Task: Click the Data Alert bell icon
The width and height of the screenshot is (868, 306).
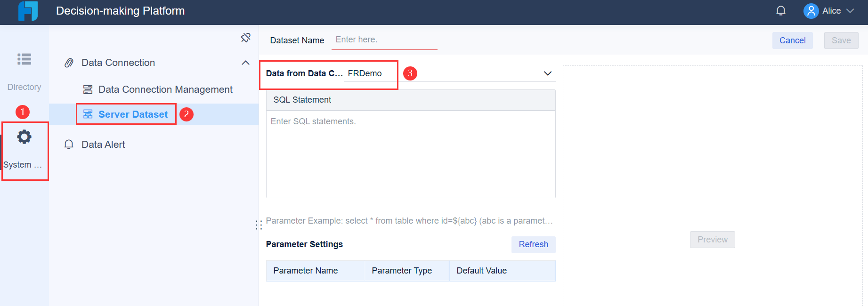Action: coord(69,145)
